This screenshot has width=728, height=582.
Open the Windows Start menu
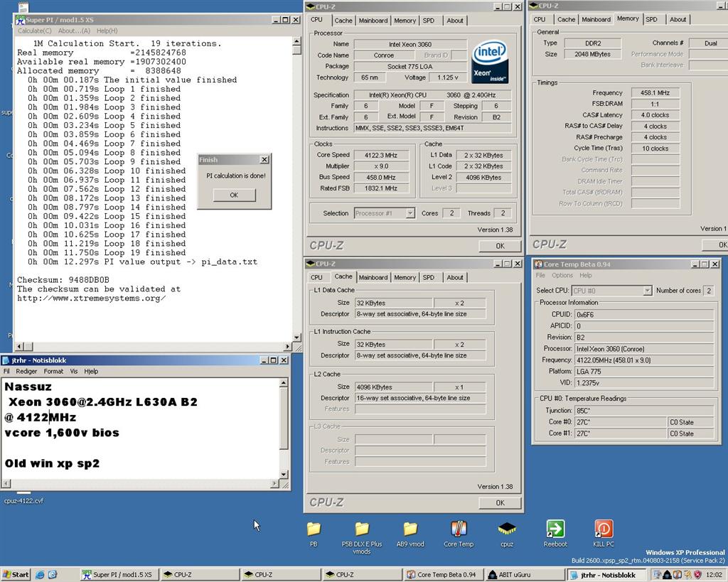(16, 575)
